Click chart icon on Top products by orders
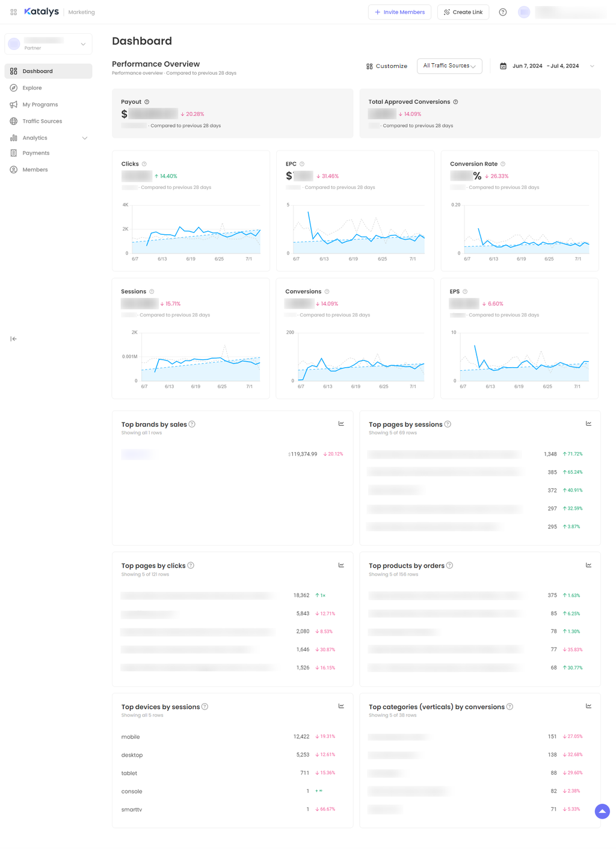 click(x=588, y=565)
